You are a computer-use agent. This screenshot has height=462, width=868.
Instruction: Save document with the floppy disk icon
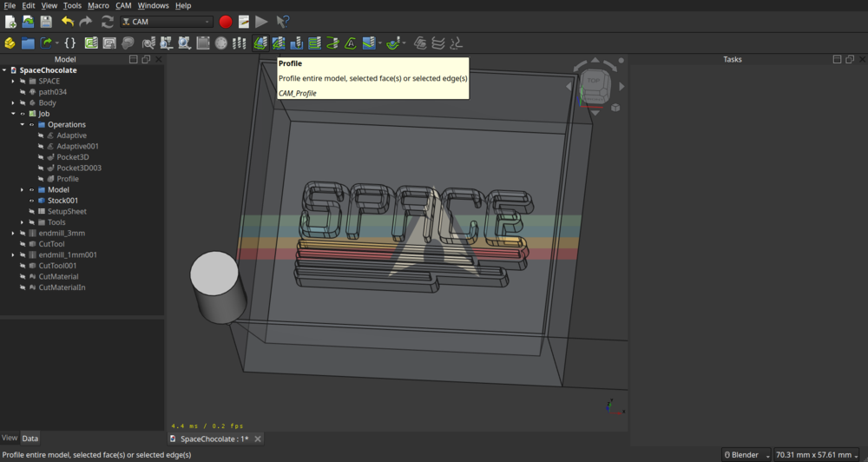[46, 22]
